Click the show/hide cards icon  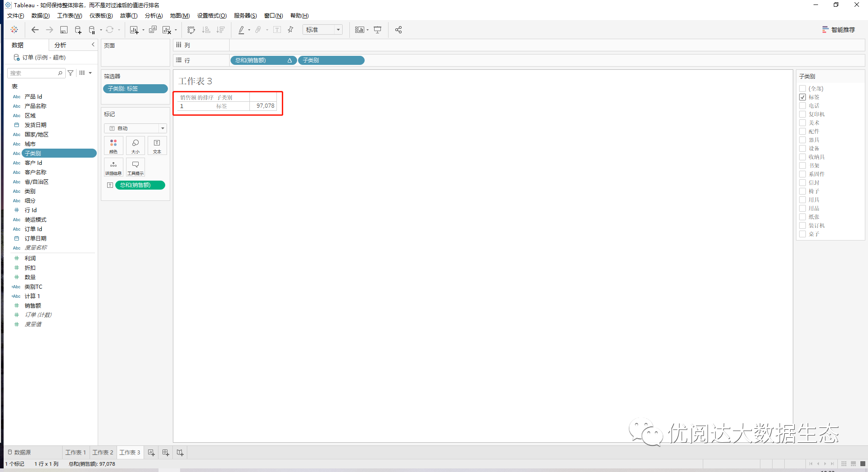[x=359, y=30]
